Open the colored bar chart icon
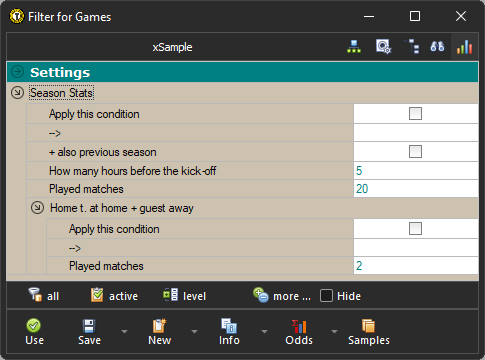Viewport: 485px width, 360px height. [x=464, y=47]
